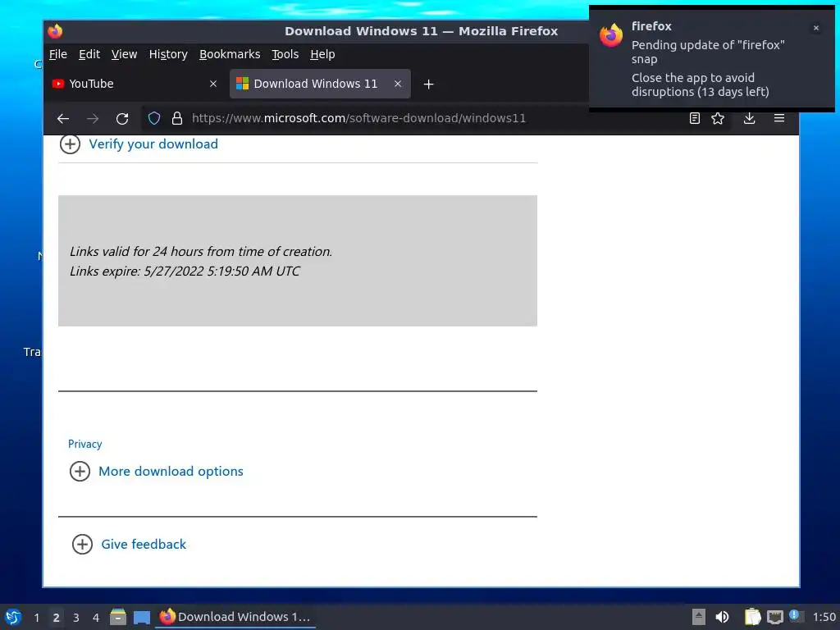Open the File menu

click(58, 54)
